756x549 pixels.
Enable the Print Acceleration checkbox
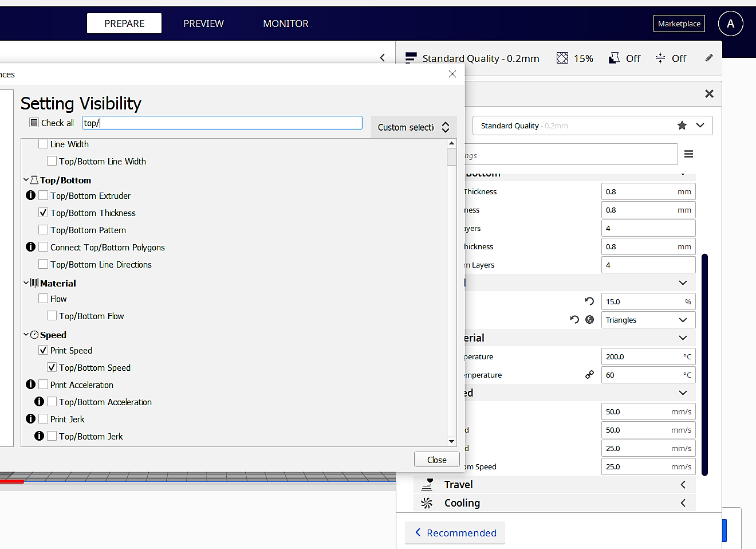44,385
